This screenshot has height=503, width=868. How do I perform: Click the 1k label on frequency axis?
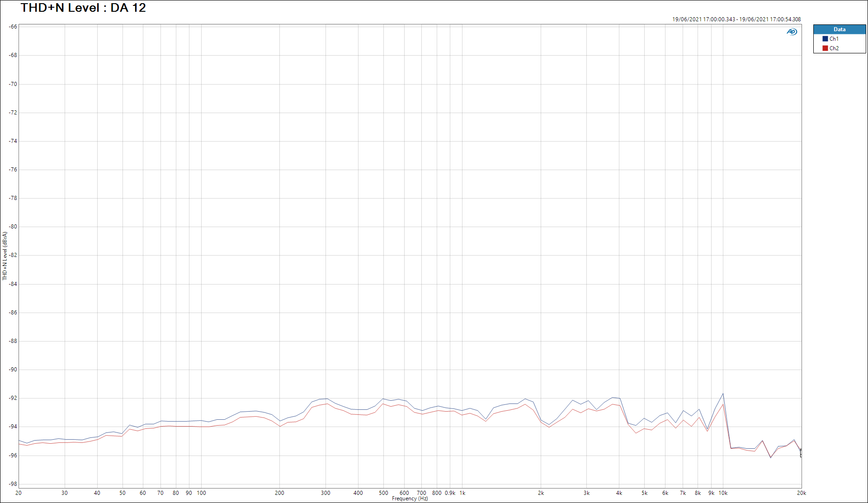click(x=462, y=493)
